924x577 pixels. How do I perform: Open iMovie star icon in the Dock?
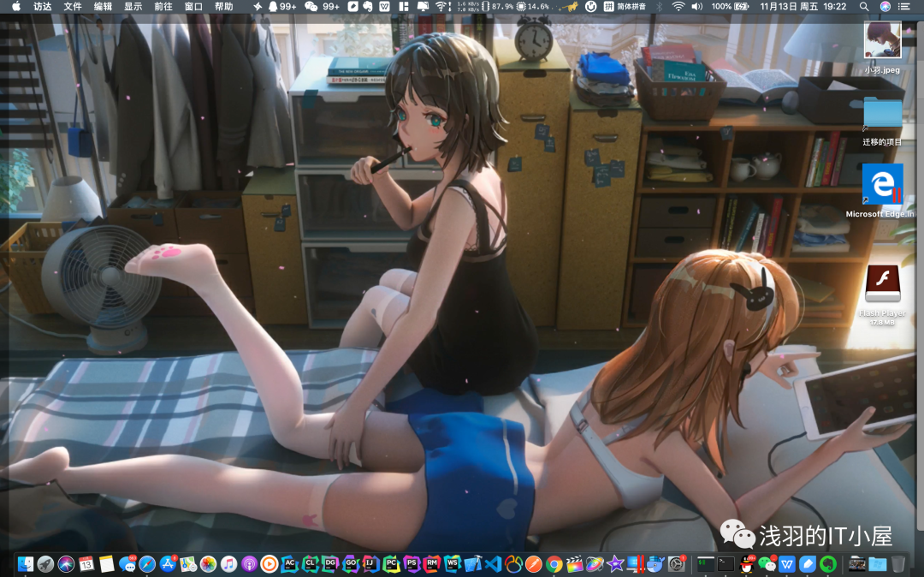[x=615, y=564]
